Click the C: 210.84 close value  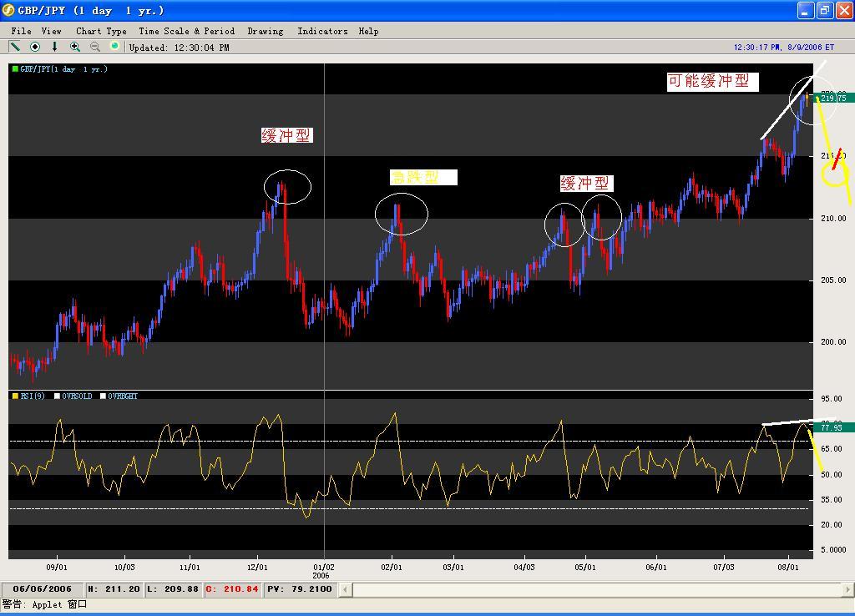[232, 588]
